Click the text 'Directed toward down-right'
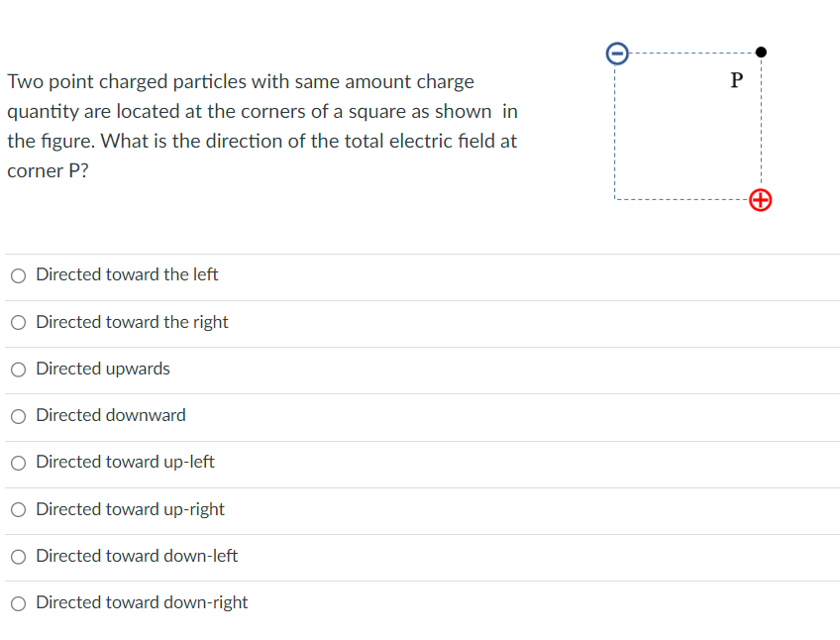The height and width of the screenshot is (640, 840). tap(142, 602)
